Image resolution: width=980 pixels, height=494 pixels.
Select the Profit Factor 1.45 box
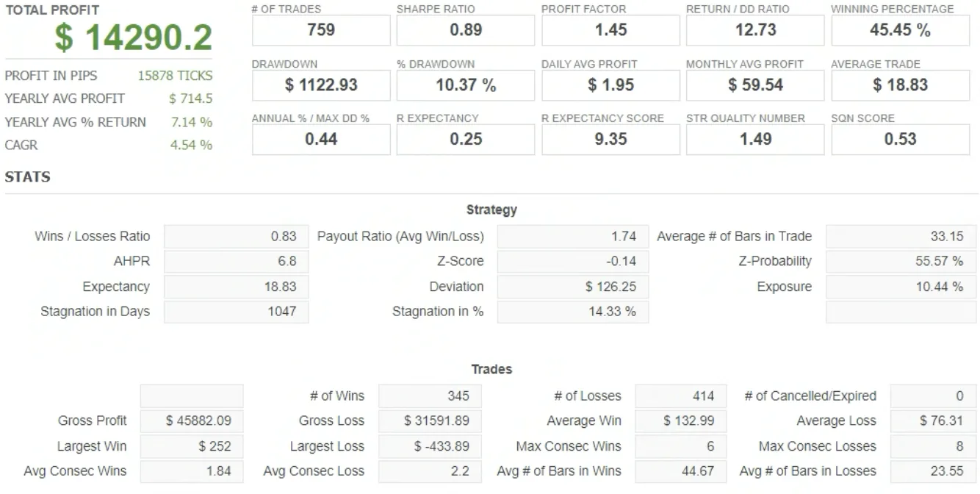pos(610,30)
